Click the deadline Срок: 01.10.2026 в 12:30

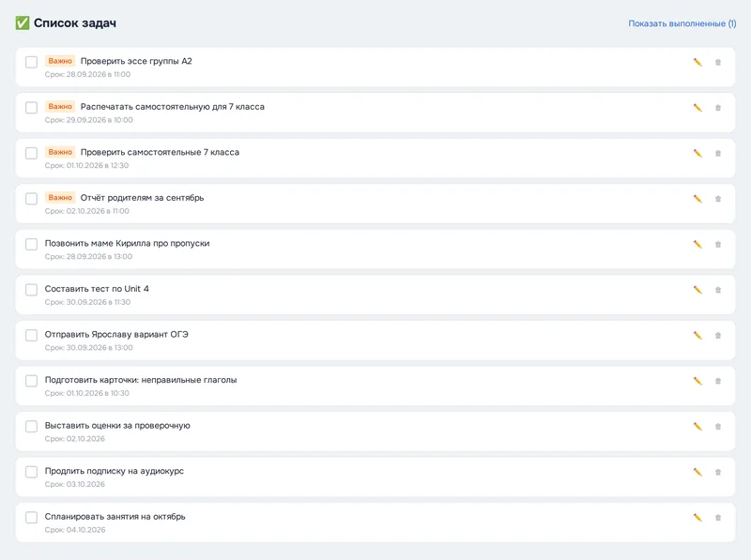[86, 166]
